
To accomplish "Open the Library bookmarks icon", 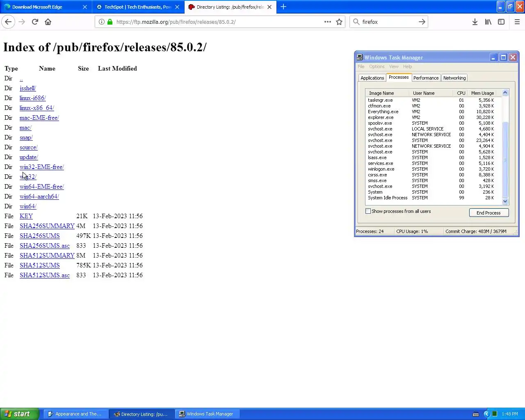I will [488, 22].
